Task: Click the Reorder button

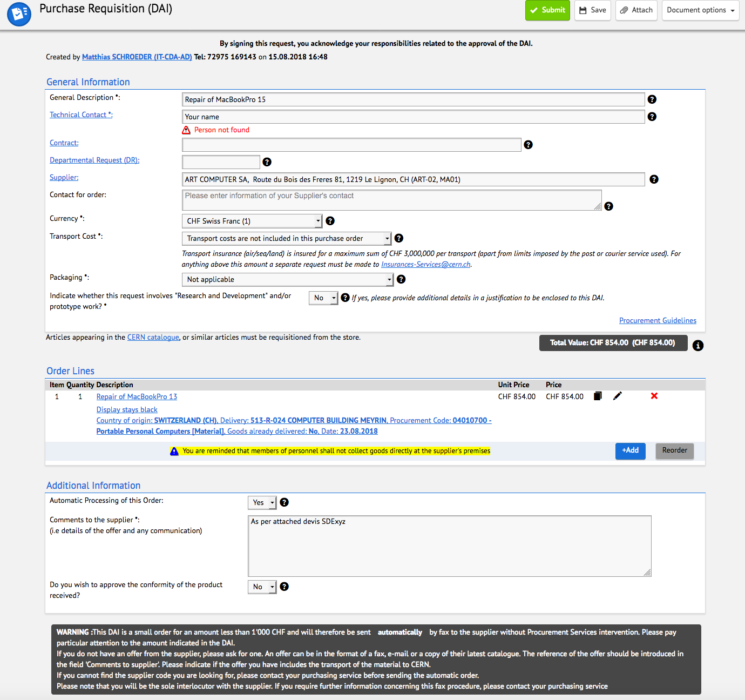Action: pos(675,450)
